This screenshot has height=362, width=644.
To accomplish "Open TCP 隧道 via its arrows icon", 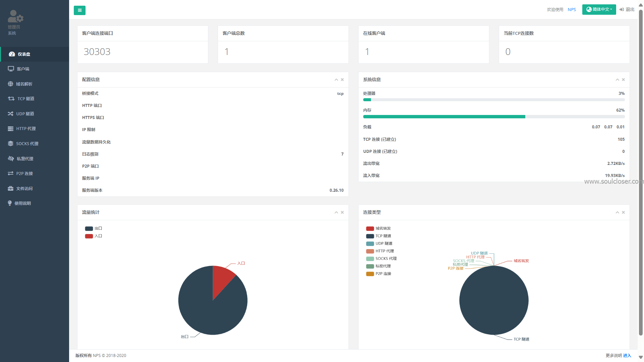I will [10, 99].
